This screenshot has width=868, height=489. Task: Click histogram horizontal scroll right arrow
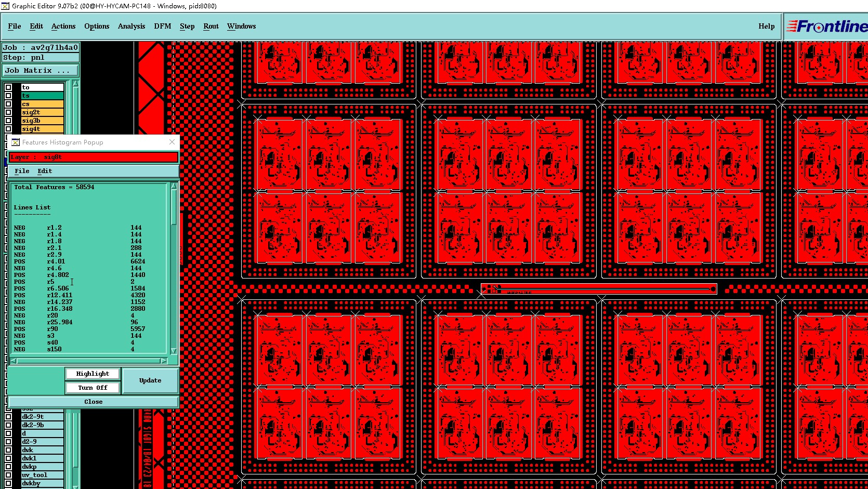pyautogui.click(x=164, y=361)
